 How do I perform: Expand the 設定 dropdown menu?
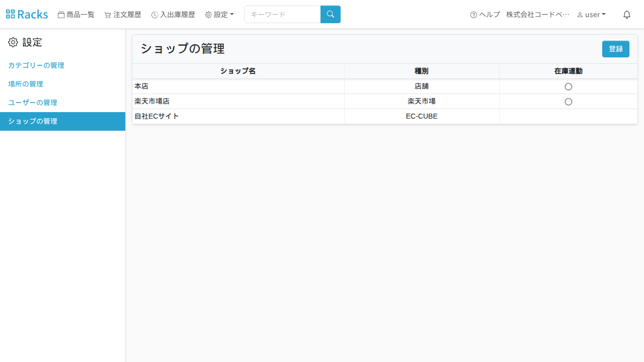pyautogui.click(x=219, y=15)
